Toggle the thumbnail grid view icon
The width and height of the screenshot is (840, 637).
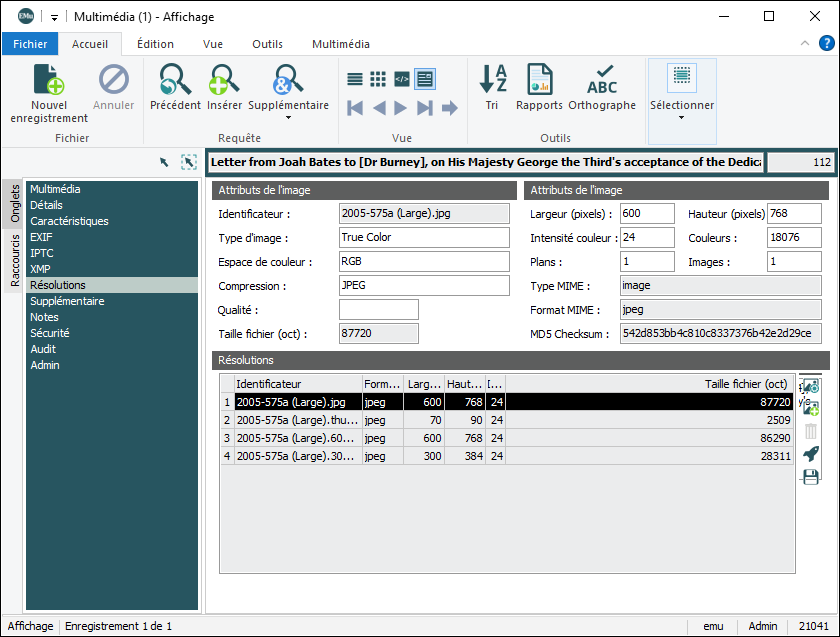(x=378, y=79)
